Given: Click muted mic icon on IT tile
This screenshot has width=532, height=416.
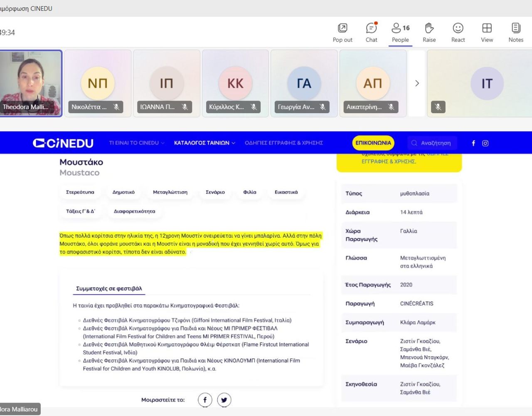Looking at the screenshot, I should [x=438, y=107].
